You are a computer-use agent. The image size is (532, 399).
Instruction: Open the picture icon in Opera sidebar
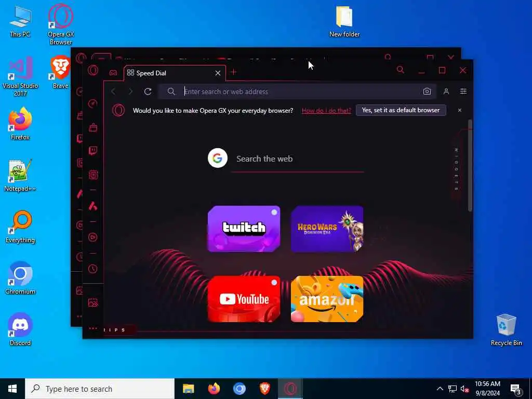[x=93, y=303]
